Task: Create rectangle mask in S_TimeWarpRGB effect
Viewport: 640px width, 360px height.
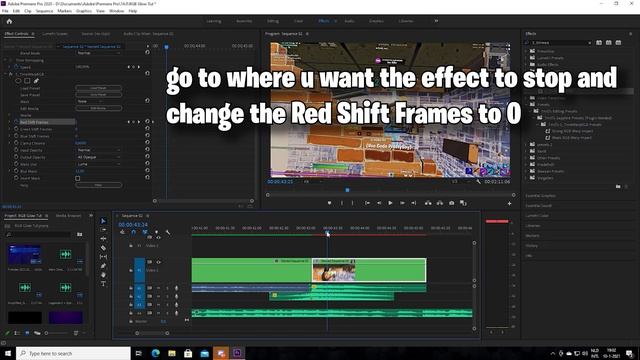Action: (x=27, y=81)
